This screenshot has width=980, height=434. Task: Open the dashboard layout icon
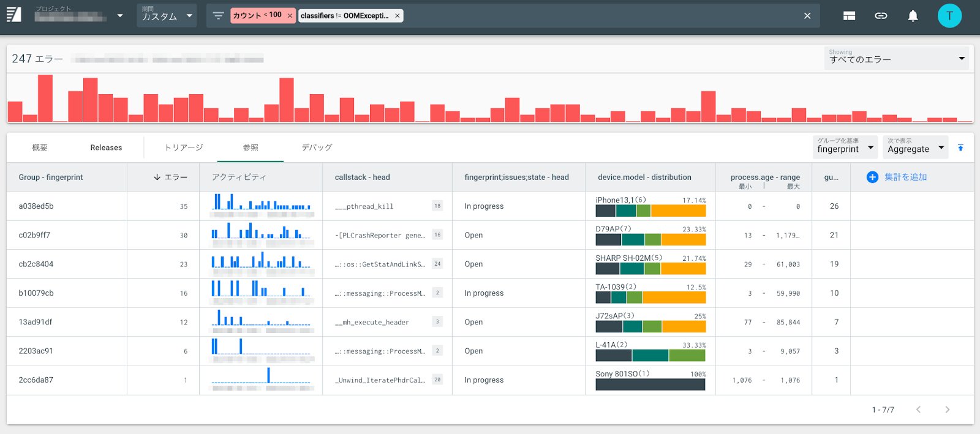point(849,16)
